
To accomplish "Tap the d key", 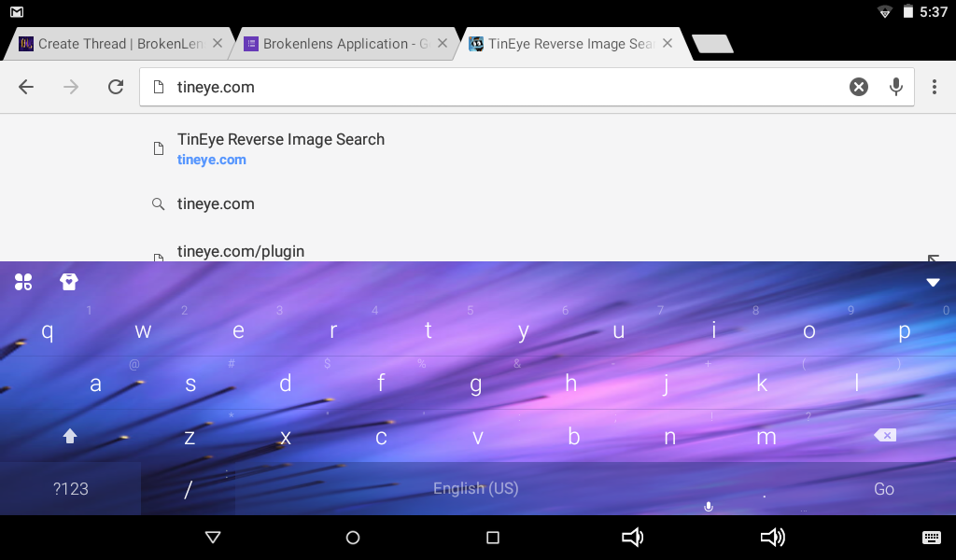I will (286, 384).
